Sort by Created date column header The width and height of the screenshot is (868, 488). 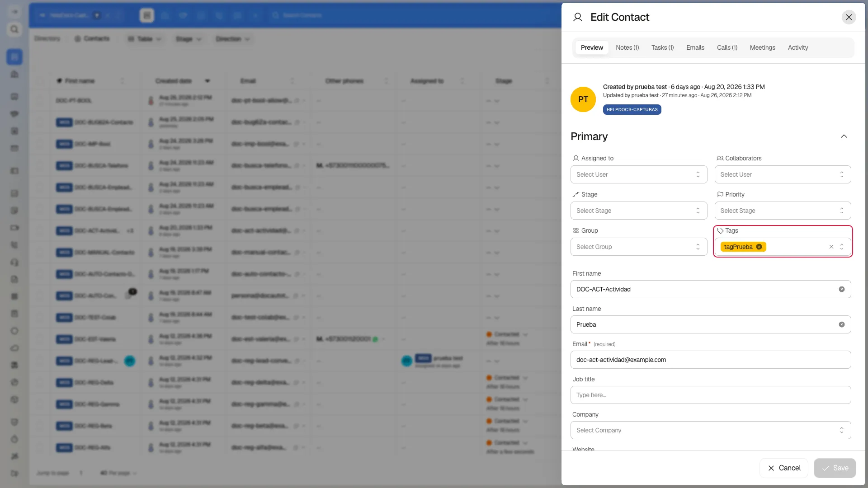pyautogui.click(x=174, y=81)
